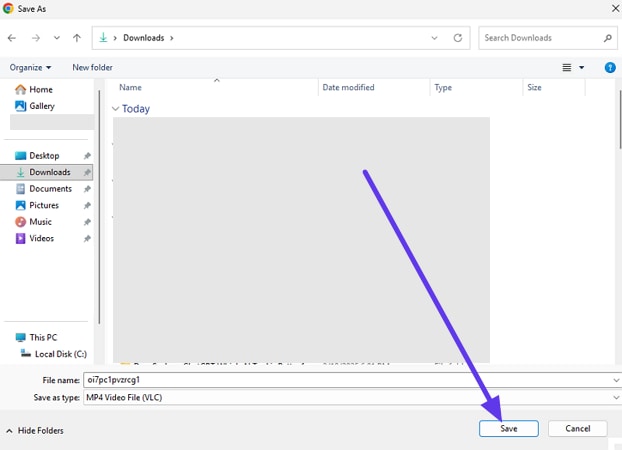The image size is (622, 450).
Task: Click the Cancel button
Action: pos(578,429)
